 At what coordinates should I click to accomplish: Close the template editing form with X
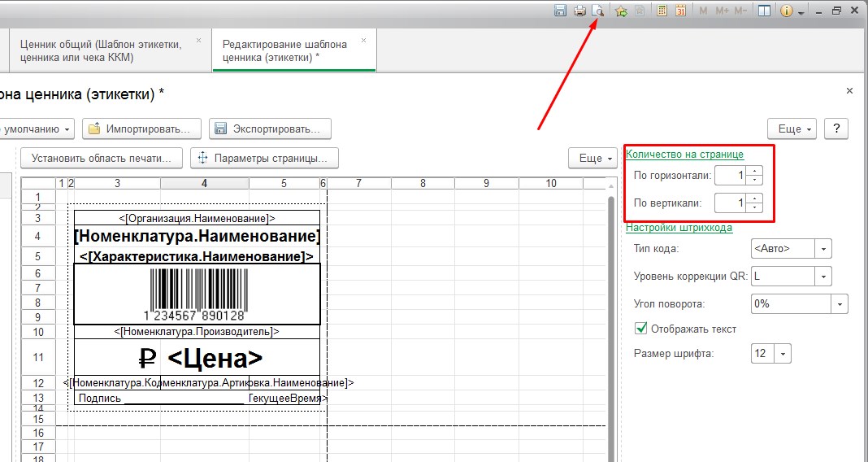coord(850,91)
